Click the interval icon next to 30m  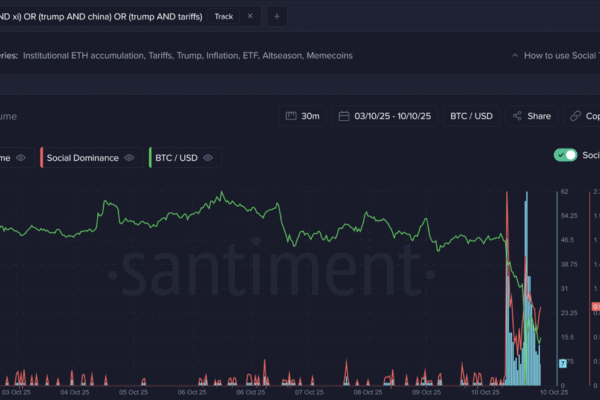[291, 116]
